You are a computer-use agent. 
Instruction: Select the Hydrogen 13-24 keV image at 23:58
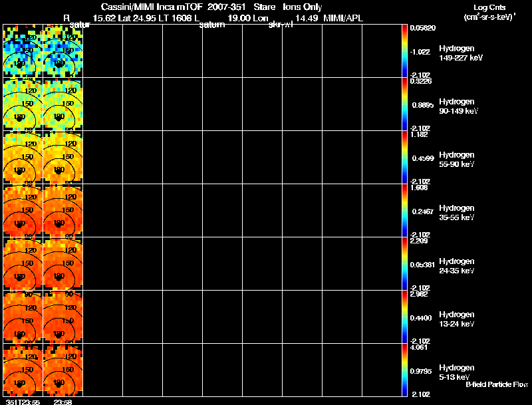coord(63,317)
